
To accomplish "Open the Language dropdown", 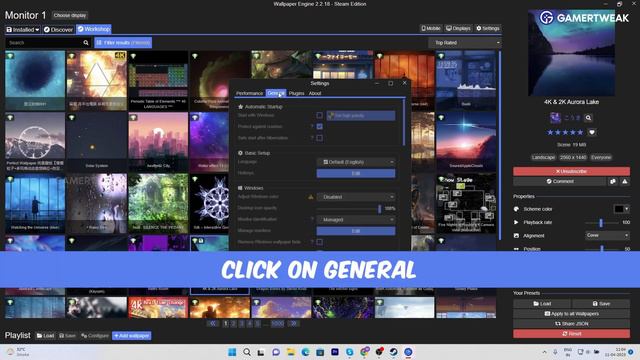I will (x=356, y=162).
